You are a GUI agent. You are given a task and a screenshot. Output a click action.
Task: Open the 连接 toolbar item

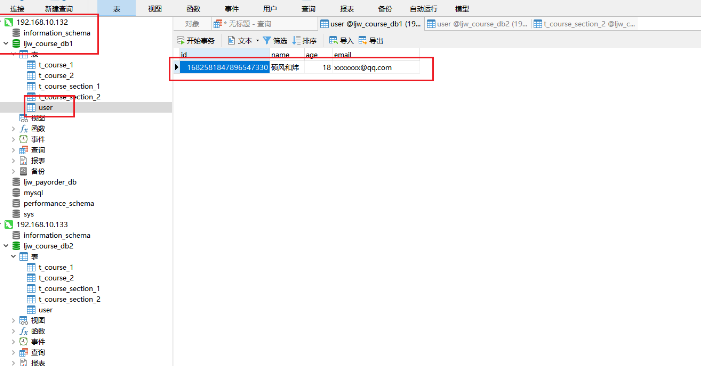pos(17,8)
